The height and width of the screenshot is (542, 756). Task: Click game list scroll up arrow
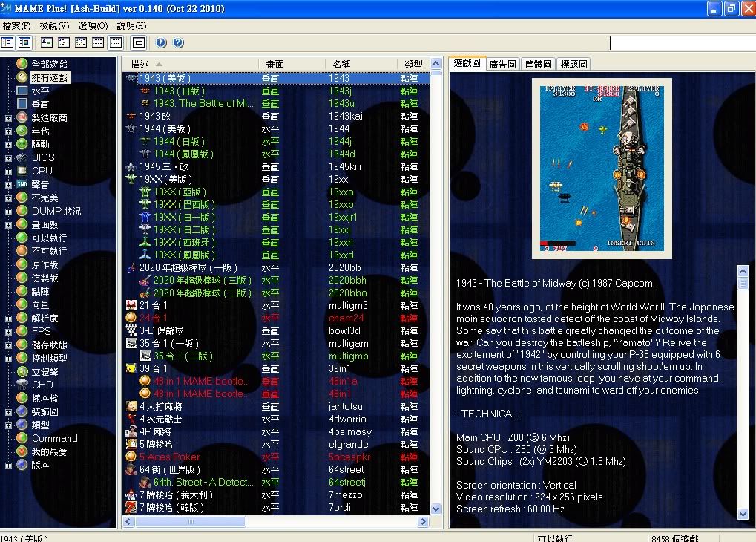pos(435,64)
